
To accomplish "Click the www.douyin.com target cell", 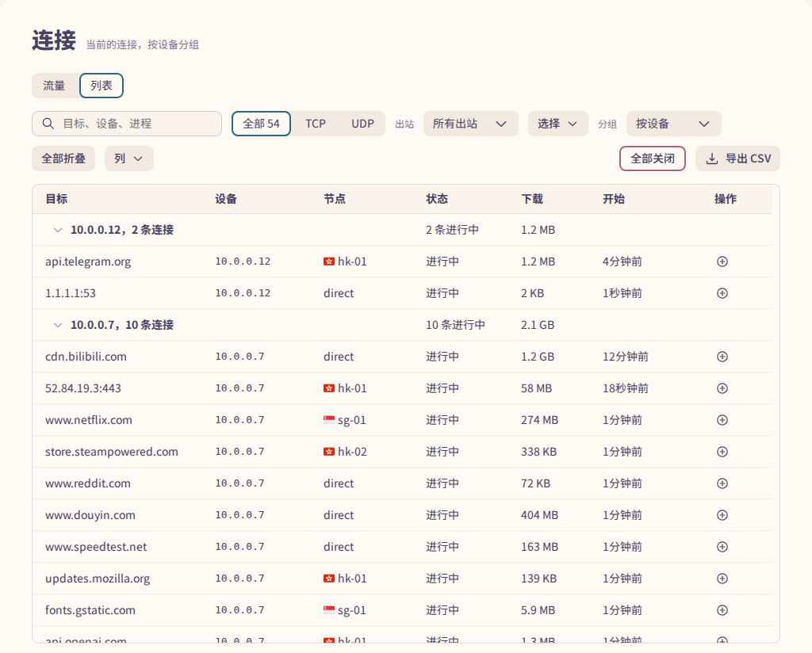I will (x=90, y=515).
